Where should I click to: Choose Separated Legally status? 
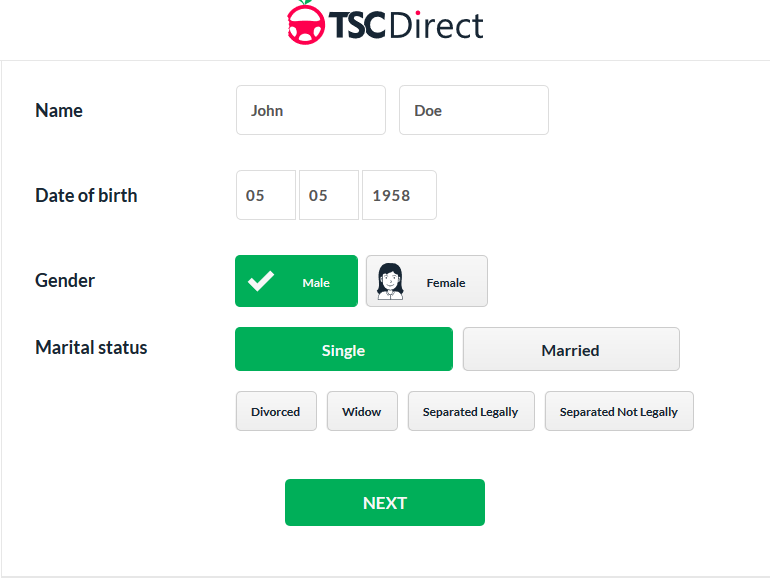(471, 411)
